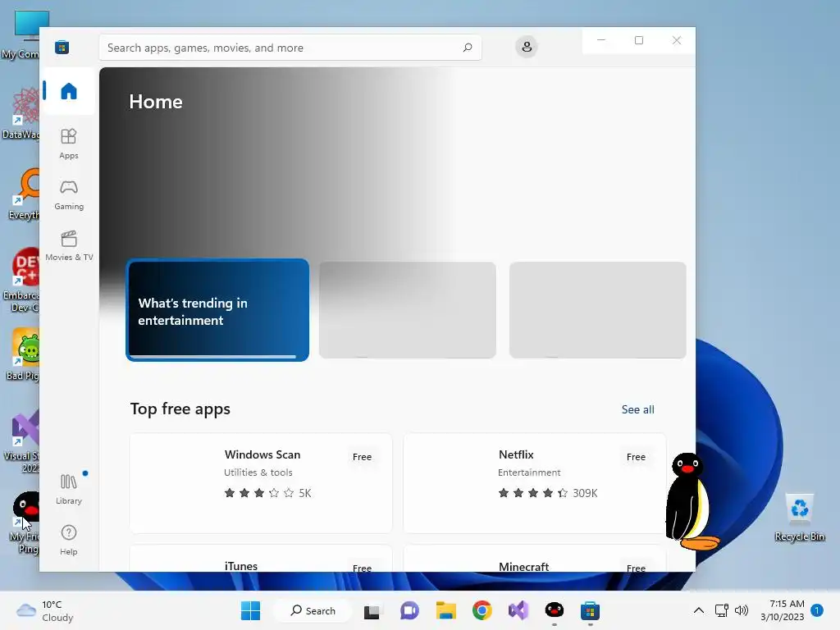This screenshot has width=840, height=630.
Task: Open the Windows Start menu
Action: click(x=250, y=610)
